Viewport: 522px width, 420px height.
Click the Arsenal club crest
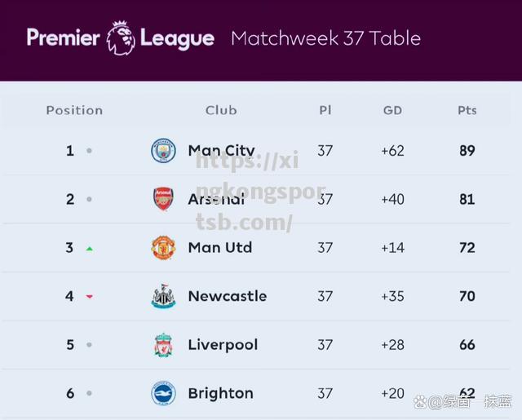163,199
